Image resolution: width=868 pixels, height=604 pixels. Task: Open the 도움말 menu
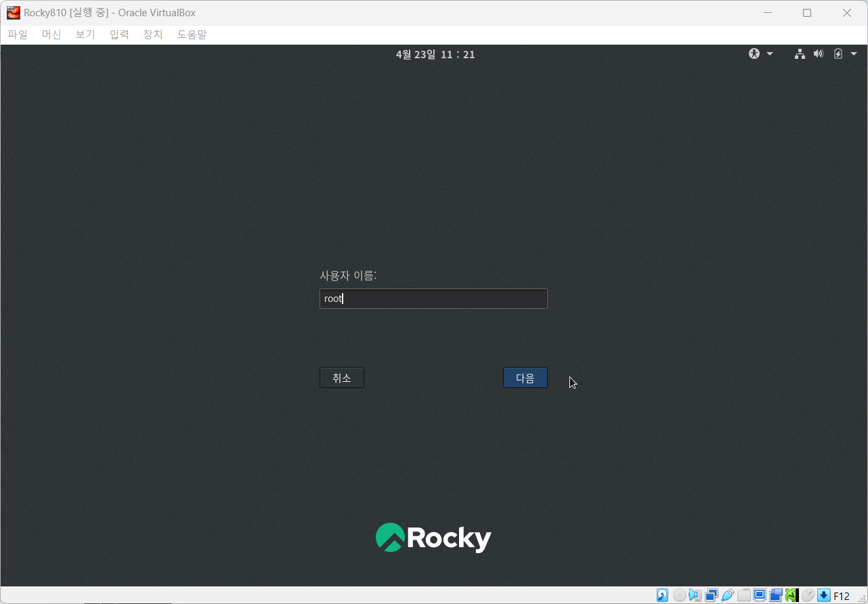(x=192, y=35)
